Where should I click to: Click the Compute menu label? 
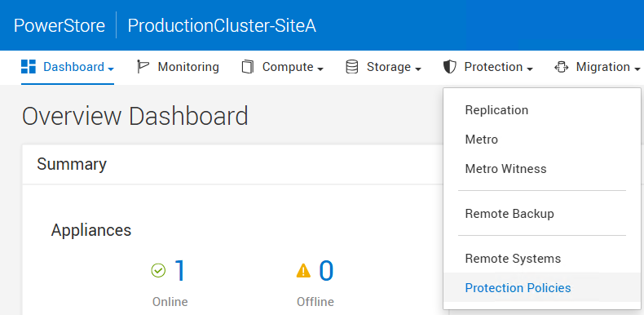288,67
